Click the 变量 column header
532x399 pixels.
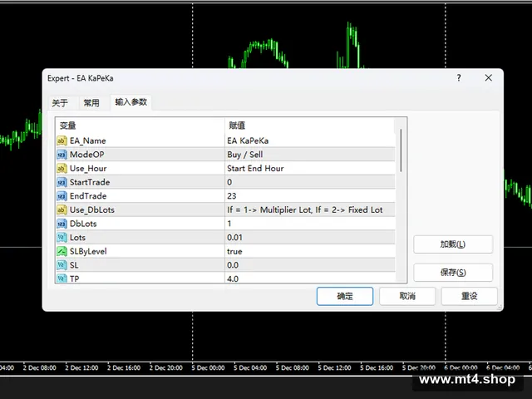[x=140, y=126]
